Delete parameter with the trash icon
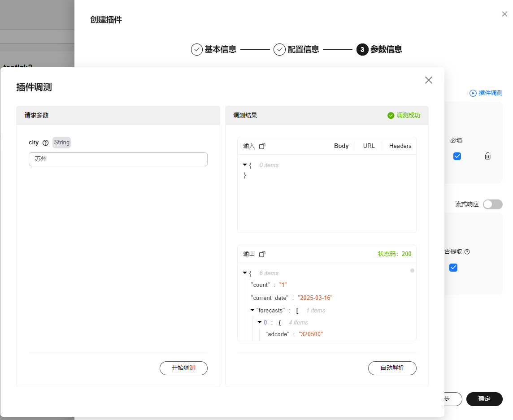The height and width of the screenshot is (420, 513). tap(487, 156)
